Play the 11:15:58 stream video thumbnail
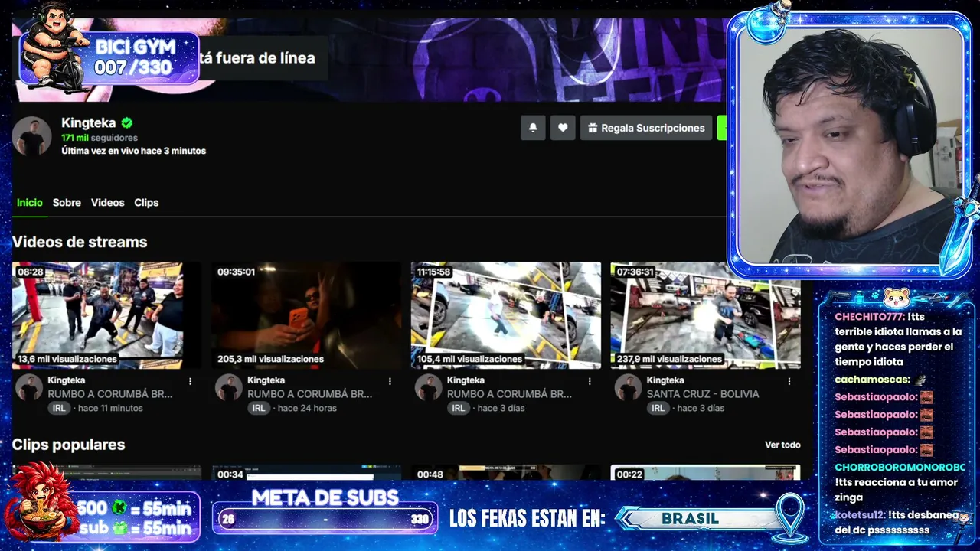The width and height of the screenshot is (980, 551). point(506,315)
